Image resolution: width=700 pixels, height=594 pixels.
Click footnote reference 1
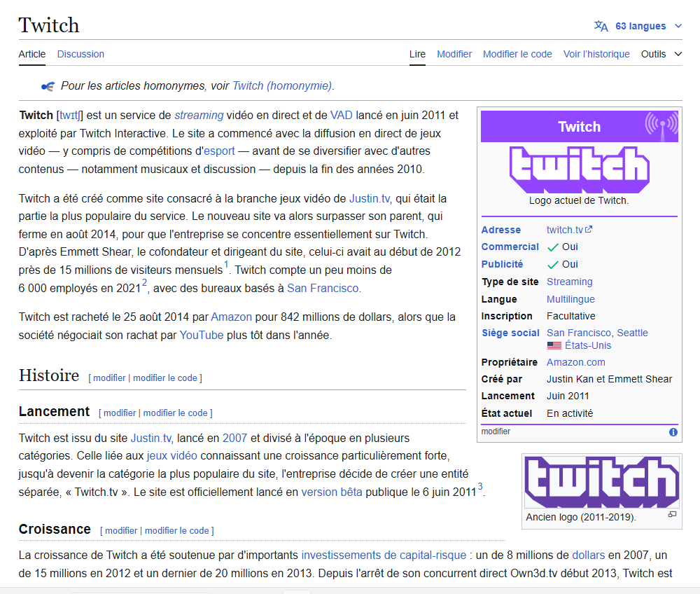tap(226, 264)
